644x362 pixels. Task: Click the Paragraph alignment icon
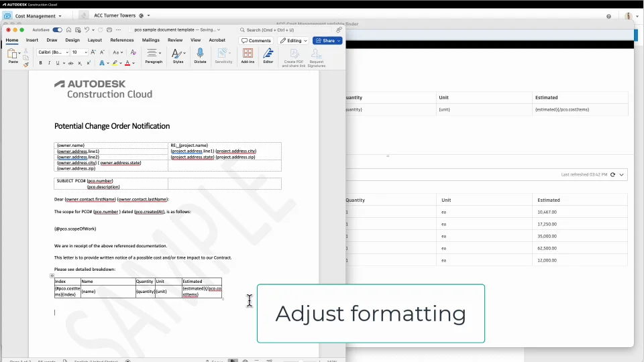click(152, 53)
